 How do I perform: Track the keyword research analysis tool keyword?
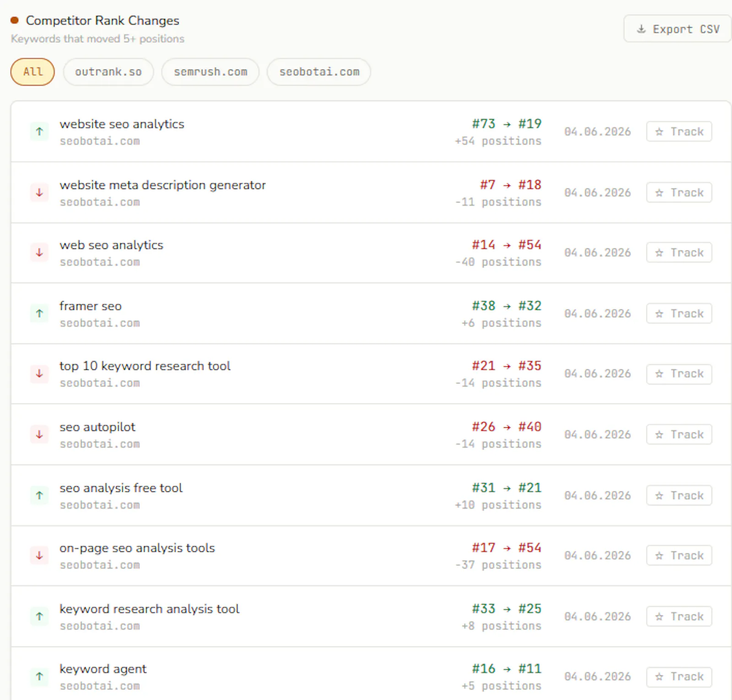pyautogui.click(x=679, y=617)
